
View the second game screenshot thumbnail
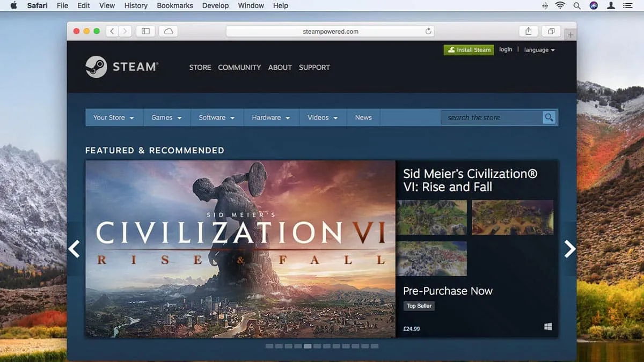513,218
